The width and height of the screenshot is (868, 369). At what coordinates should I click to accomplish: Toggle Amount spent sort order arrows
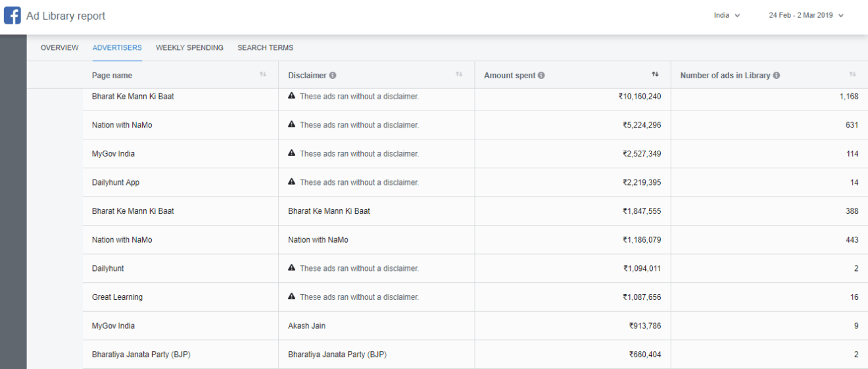(x=655, y=76)
